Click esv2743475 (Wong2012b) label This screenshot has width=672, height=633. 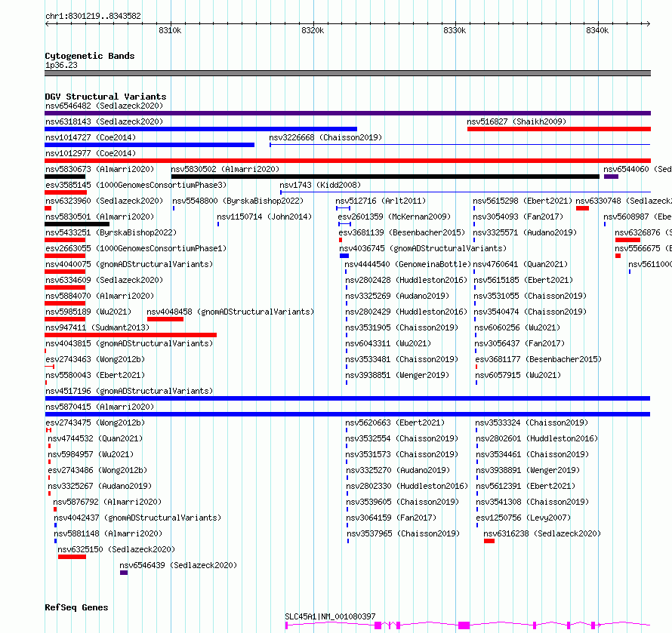click(x=95, y=423)
